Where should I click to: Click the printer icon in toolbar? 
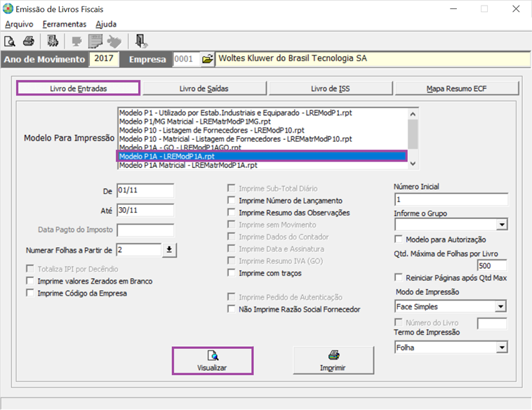tap(29, 41)
